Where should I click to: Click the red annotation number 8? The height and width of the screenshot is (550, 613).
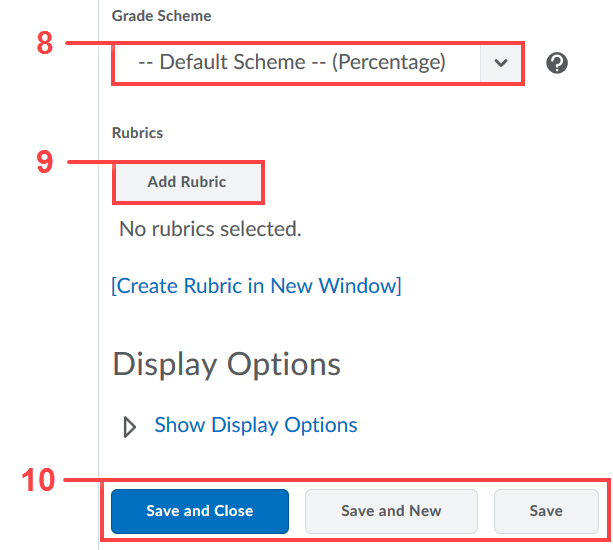coord(45,43)
